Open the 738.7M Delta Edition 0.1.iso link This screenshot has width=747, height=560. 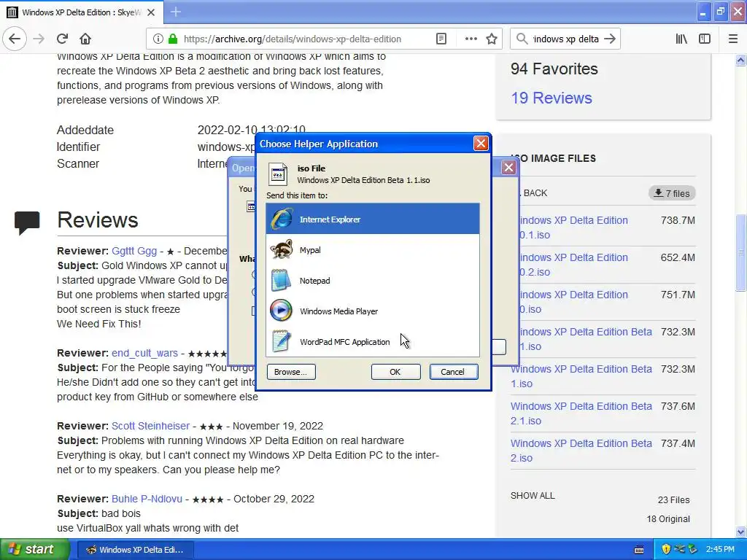point(573,227)
